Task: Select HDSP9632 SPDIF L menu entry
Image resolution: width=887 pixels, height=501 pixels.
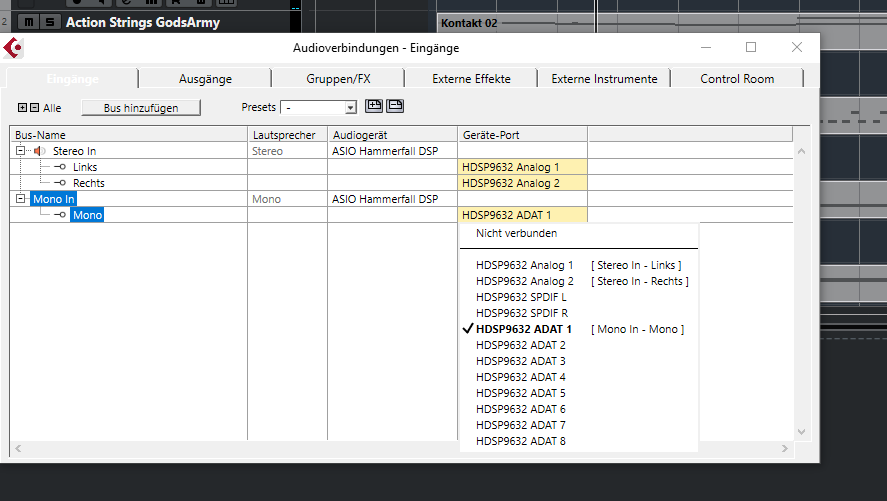Action: point(579,297)
